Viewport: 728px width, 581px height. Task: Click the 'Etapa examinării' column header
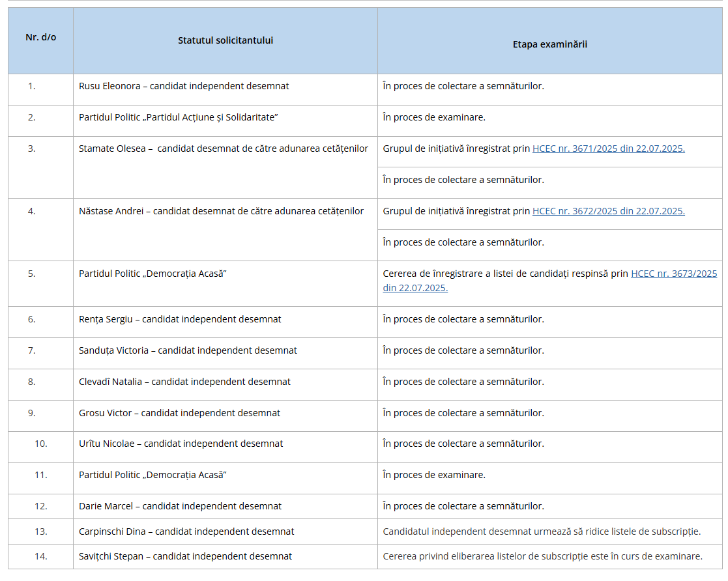coord(549,44)
